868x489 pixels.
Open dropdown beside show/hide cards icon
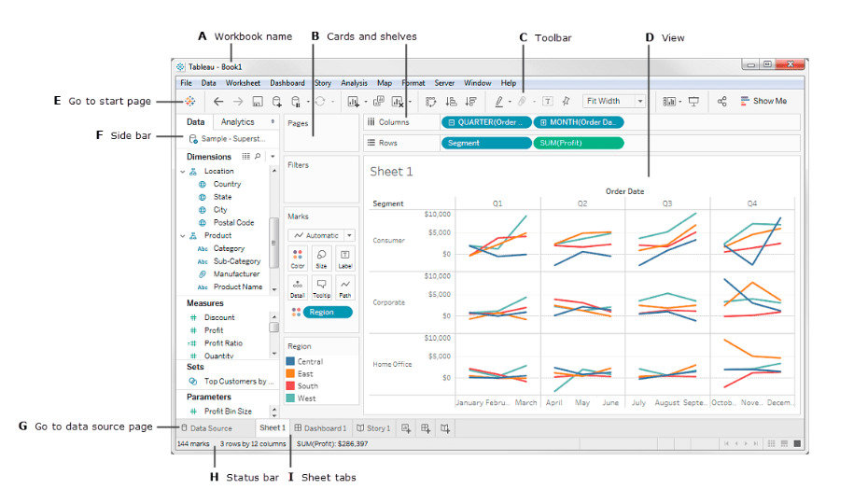(x=680, y=102)
